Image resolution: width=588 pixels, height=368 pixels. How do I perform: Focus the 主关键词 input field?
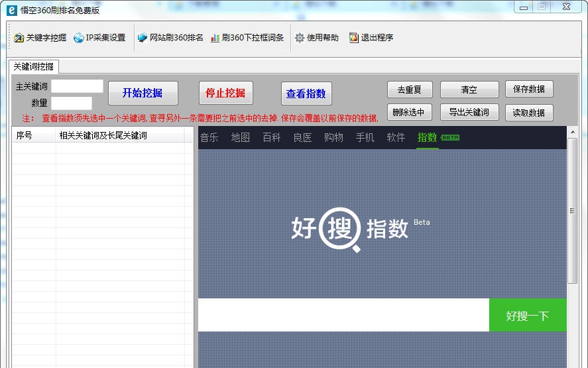[x=77, y=86]
